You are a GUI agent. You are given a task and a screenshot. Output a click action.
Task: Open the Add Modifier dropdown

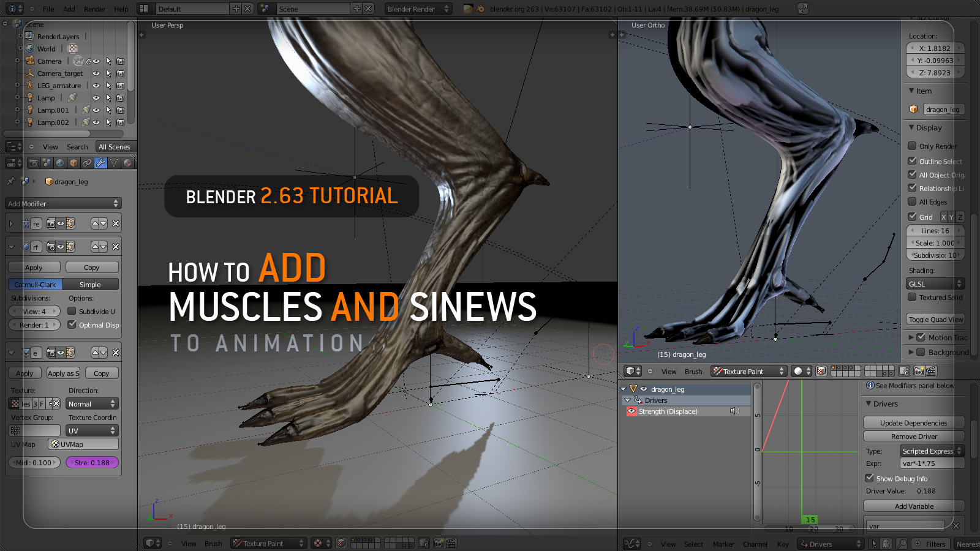click(64, 203)
